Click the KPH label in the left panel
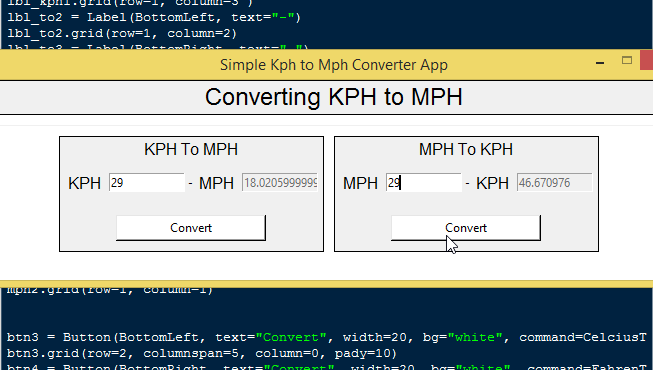 pos(85,183)
